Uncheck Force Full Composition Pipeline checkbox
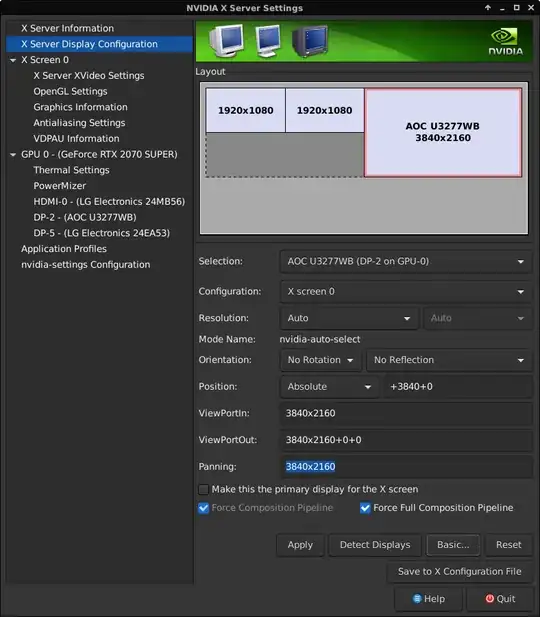 tap(365, 508)
